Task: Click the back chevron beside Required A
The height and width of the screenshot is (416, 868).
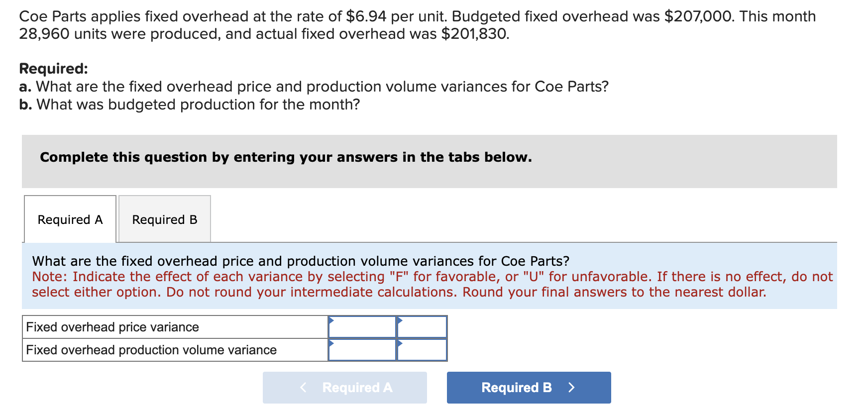Action: (303, 387)
